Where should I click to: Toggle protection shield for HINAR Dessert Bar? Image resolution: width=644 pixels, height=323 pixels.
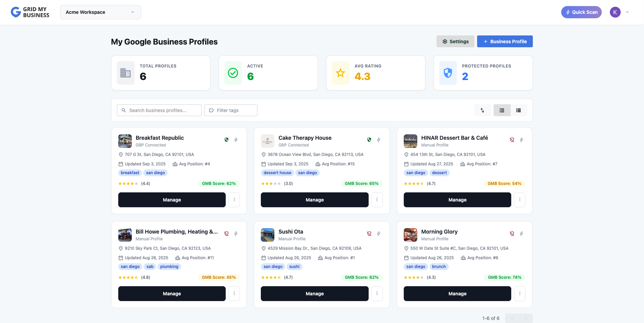(x=512, y=140)
